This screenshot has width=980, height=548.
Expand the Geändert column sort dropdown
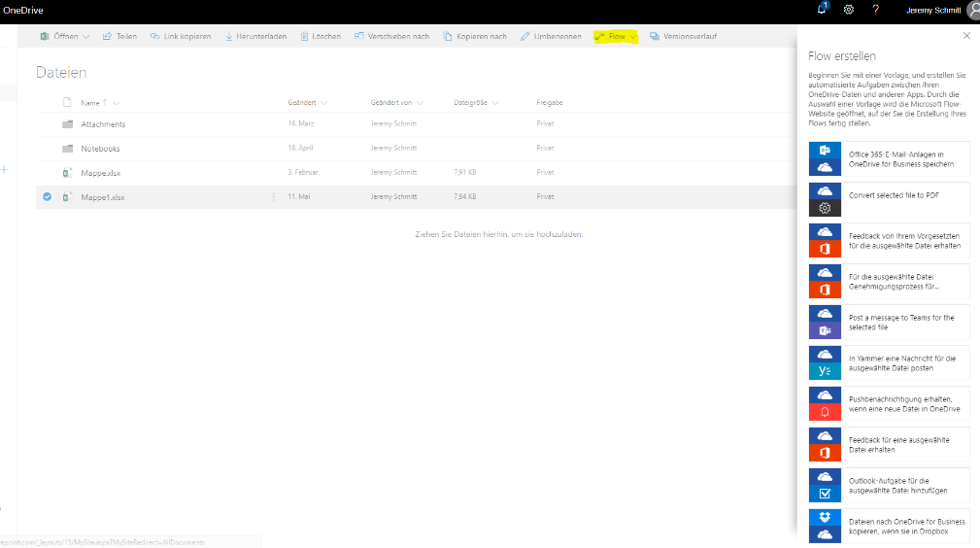point(323,103)
